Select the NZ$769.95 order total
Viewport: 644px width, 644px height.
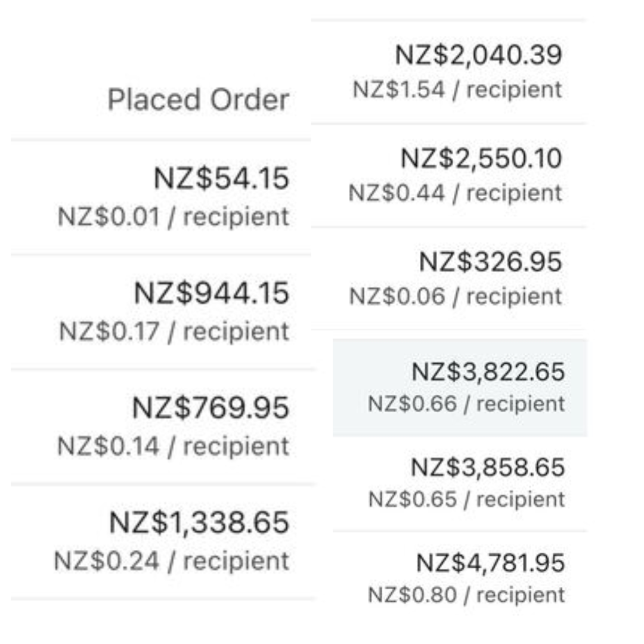pos(210,408)
